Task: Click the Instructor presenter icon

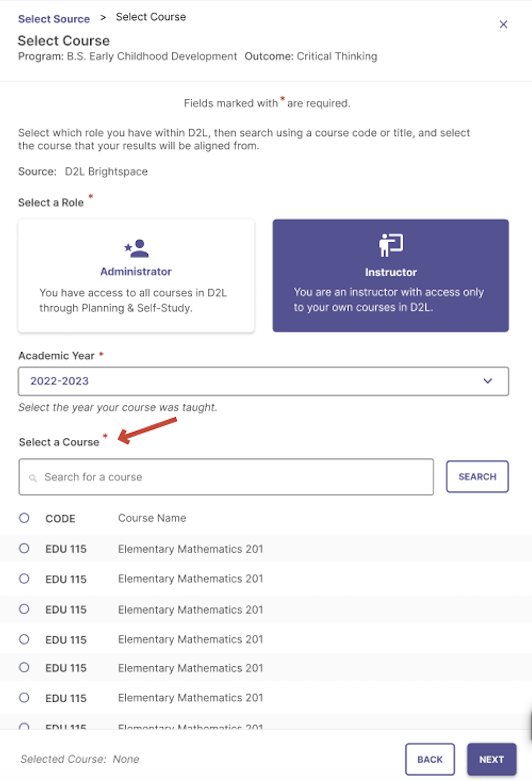Action: (391, 245)
